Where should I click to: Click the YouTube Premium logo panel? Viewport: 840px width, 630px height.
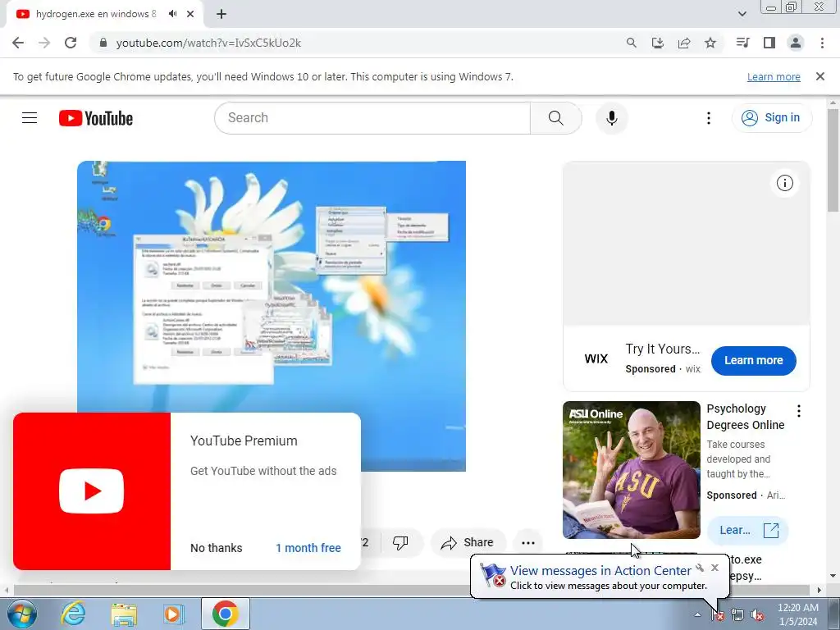pos(92,491)
